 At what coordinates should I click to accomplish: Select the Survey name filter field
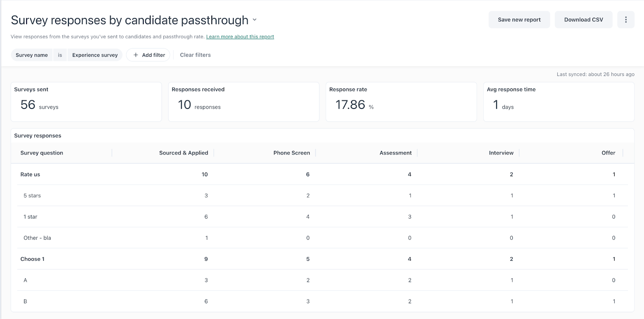click(32, 55)
